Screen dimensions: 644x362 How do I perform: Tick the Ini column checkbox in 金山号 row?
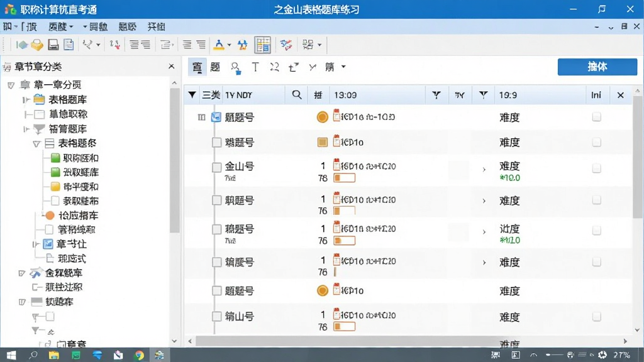tap(596, 168)
